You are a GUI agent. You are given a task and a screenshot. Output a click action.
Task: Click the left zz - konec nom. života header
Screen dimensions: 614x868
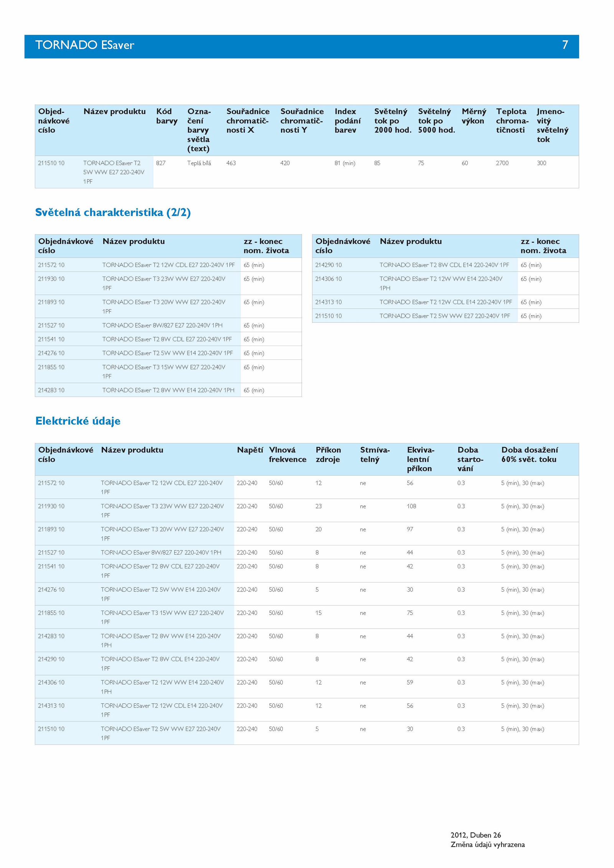(x=266, y=246)
